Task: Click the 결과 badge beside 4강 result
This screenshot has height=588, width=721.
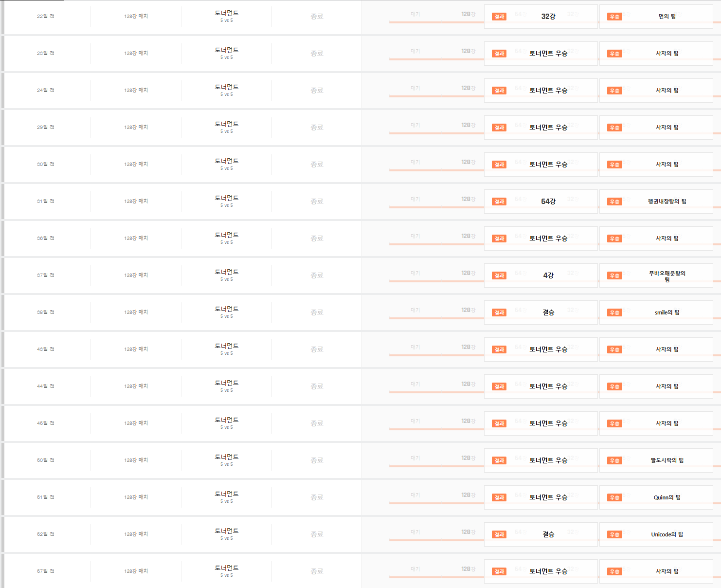Action: (x=499, y=276)
